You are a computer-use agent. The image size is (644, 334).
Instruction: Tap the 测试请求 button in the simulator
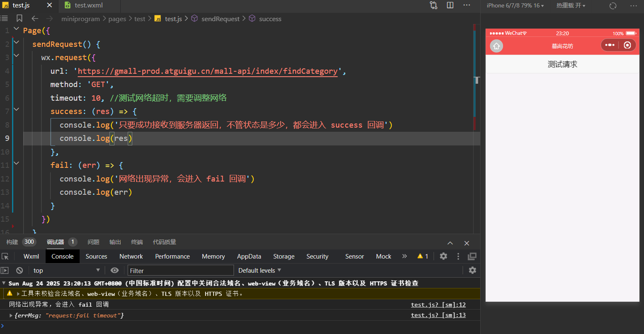pos(562,64)
